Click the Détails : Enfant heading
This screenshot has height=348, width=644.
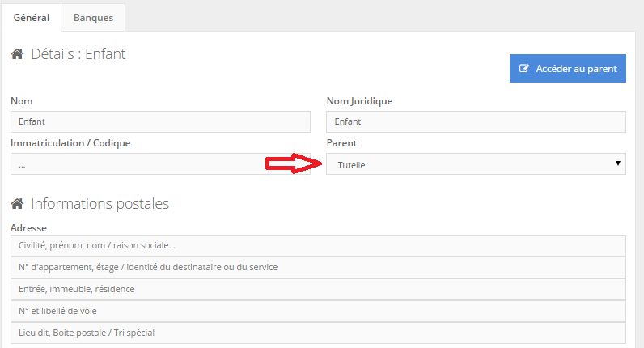(78, 55)
